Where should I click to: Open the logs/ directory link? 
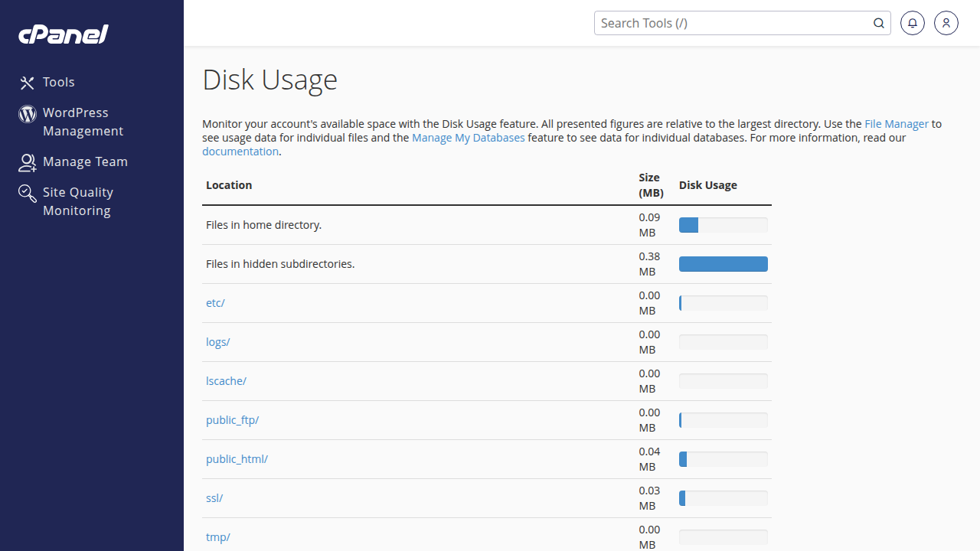[x=218, y=342]
